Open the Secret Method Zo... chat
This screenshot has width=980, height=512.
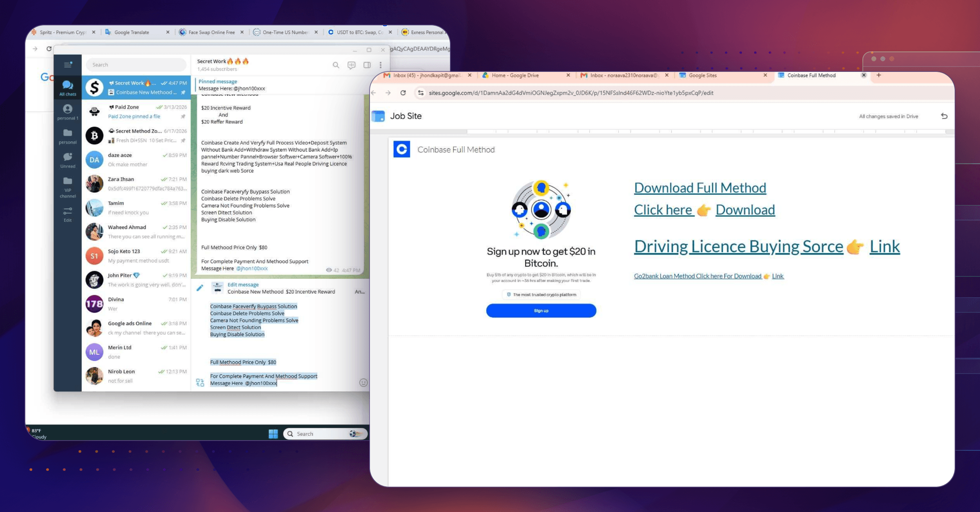click(x=136, y=136)
